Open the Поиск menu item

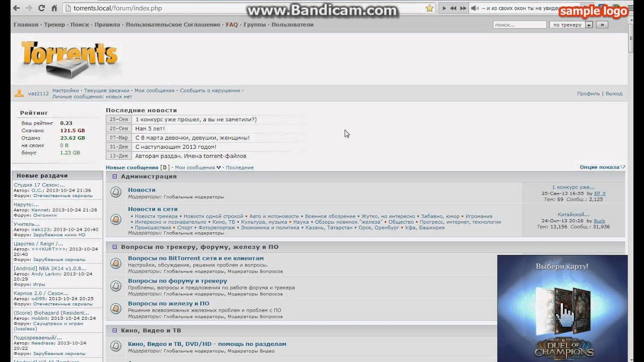79,25
